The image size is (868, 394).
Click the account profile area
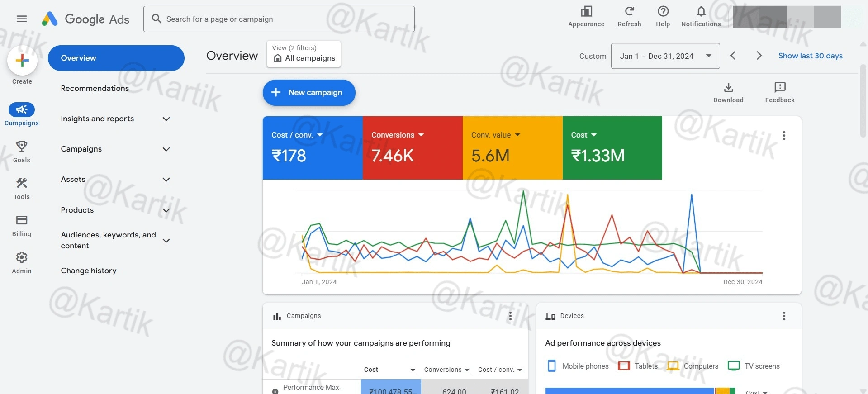pos(787,17)
